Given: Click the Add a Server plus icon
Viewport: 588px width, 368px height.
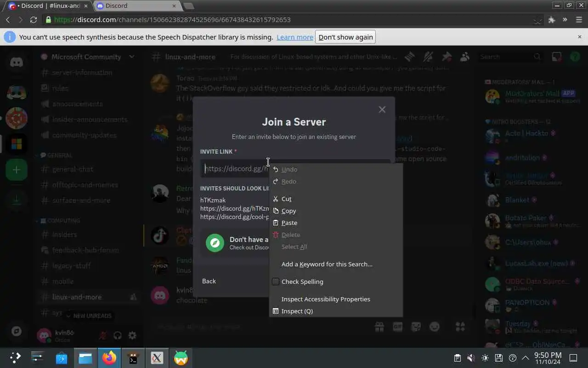Looking at the screenshot, I should (17, 170).
